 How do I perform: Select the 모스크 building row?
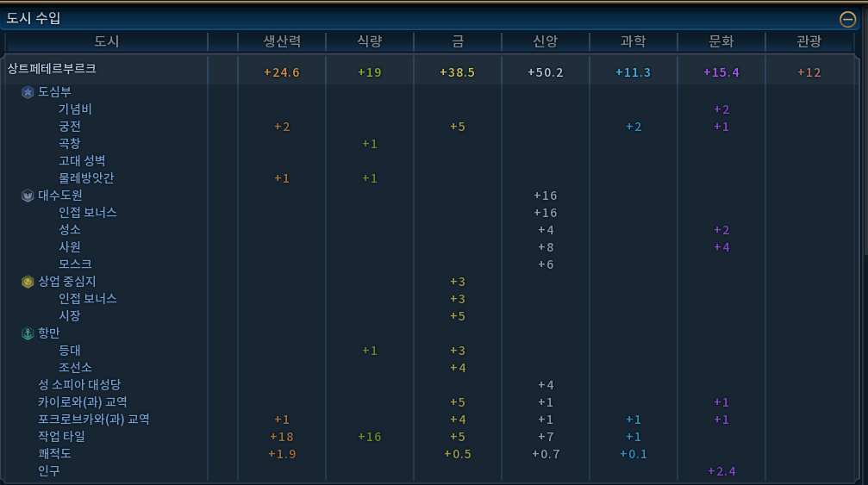pos(75,264)
